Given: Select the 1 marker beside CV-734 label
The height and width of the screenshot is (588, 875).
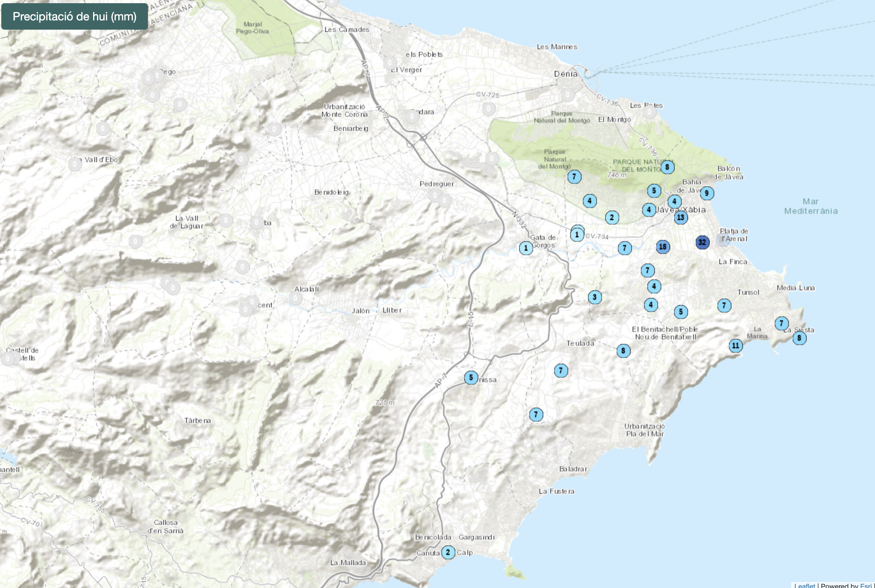Looking at the screenshot, I should point(577,235).
